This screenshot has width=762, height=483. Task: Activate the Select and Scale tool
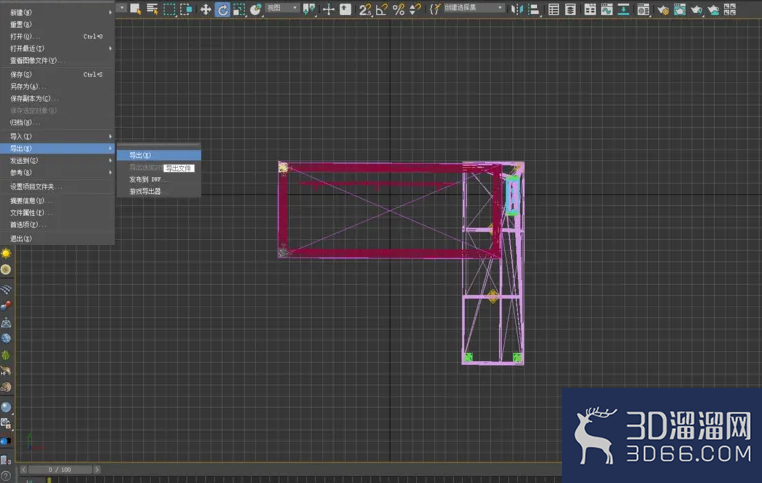[239, 9]
